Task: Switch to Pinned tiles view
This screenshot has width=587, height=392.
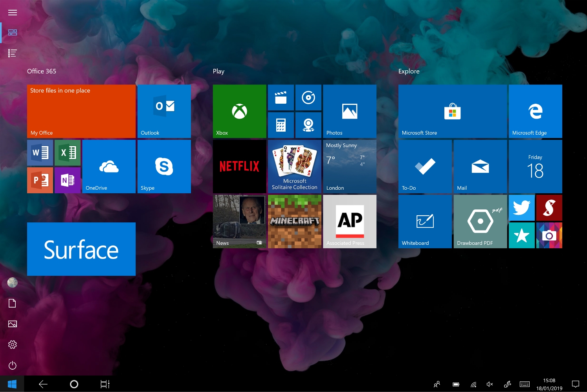Action: pos(13,33)
